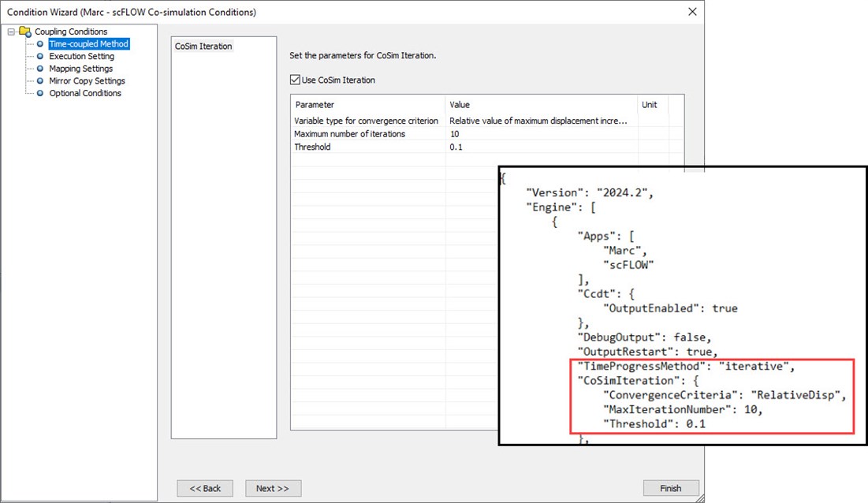Click the Value column header

click(542, 105)
